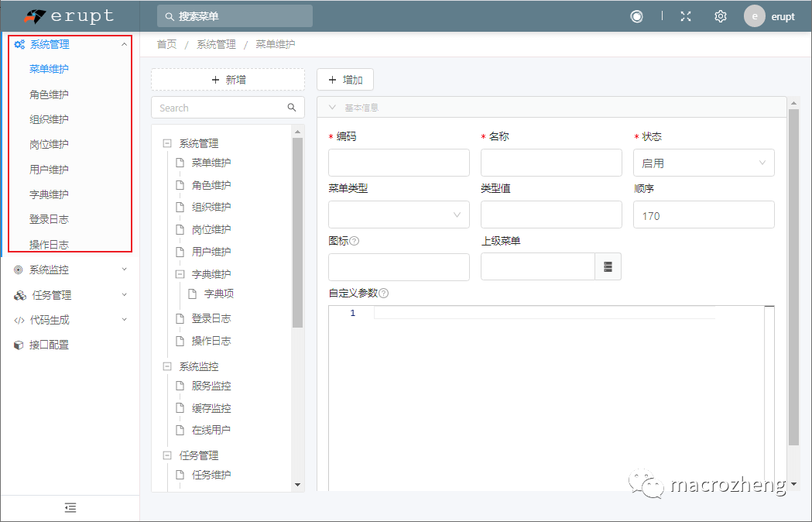Open 岗位维护 in the sidebar

pyautogui.click(x=49, y=144)
